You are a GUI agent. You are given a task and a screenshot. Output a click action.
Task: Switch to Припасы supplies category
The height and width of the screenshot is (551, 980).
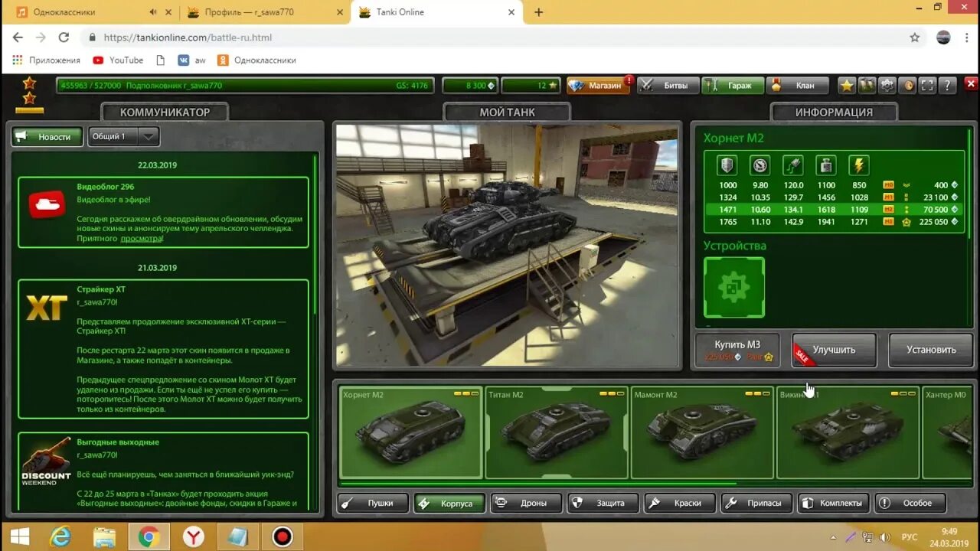click(756, 503)
